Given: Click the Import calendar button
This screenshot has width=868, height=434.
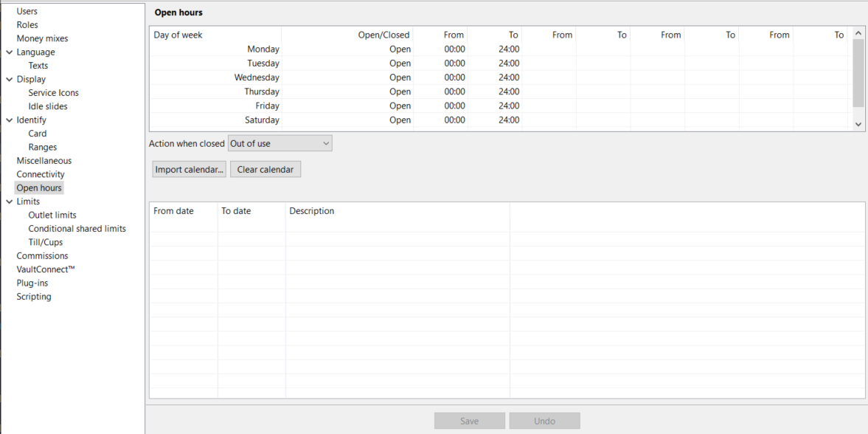Looking at the screenshot, I should pyautogui.click(x=189, y=169).
